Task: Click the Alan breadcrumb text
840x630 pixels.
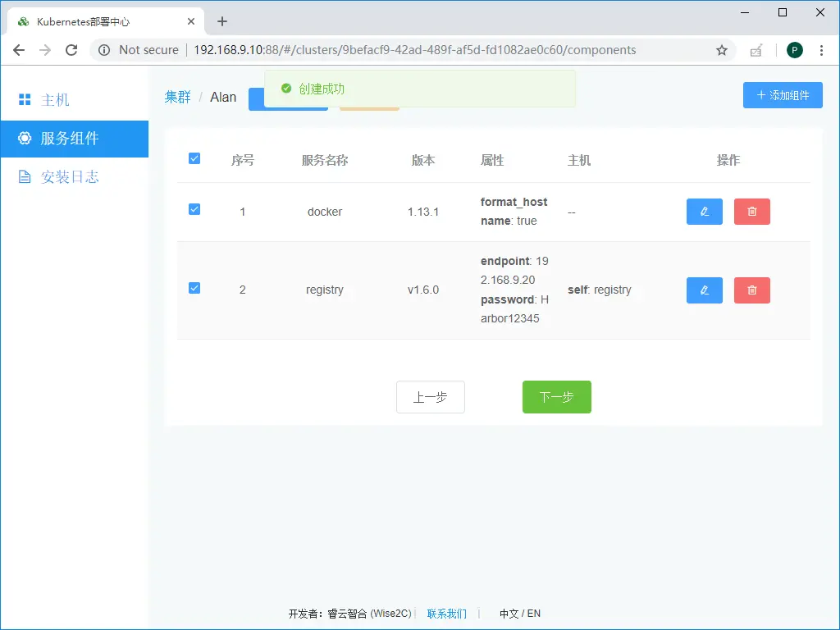Action: tap(223, 97)
